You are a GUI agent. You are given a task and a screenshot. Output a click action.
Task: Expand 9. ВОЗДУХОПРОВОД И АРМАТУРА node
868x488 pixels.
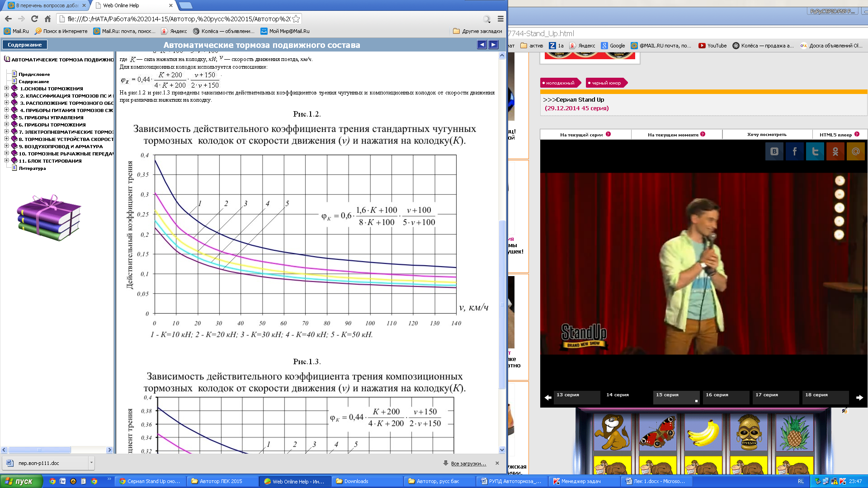6,146
